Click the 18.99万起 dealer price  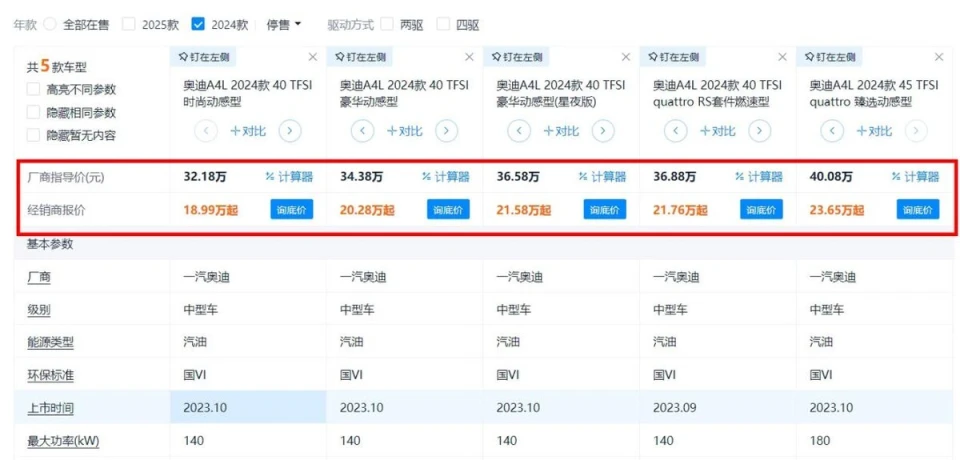(x=211, y=210)
